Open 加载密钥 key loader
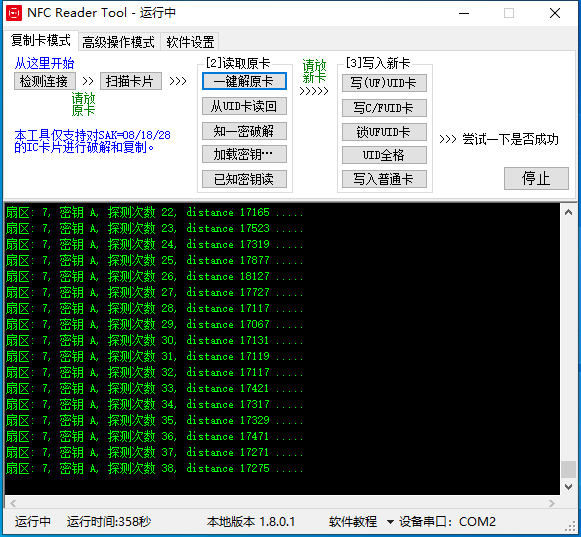The width and height of the screenshot is (581, 537). coord(244,154)
